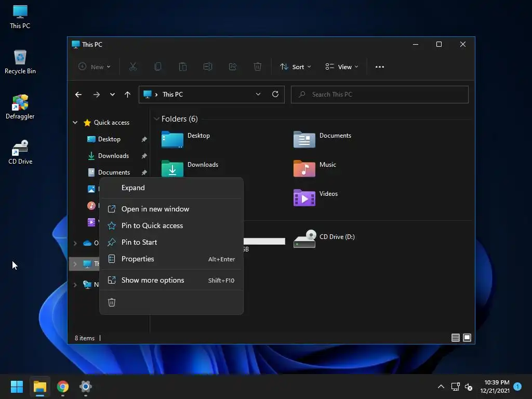Select CD Drive (D:) in devices
The width and height of the screenshot is (532, 399).
[324, 239]
